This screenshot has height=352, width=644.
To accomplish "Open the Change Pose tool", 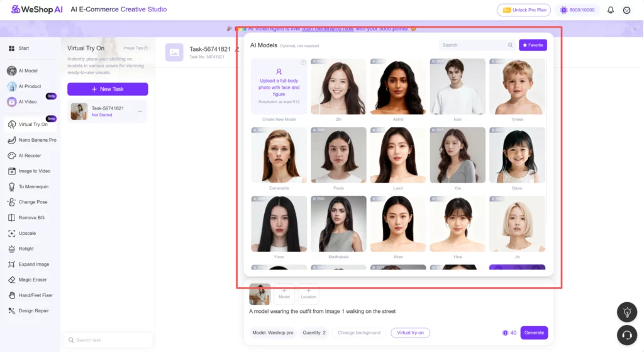I will coord(28,202).
